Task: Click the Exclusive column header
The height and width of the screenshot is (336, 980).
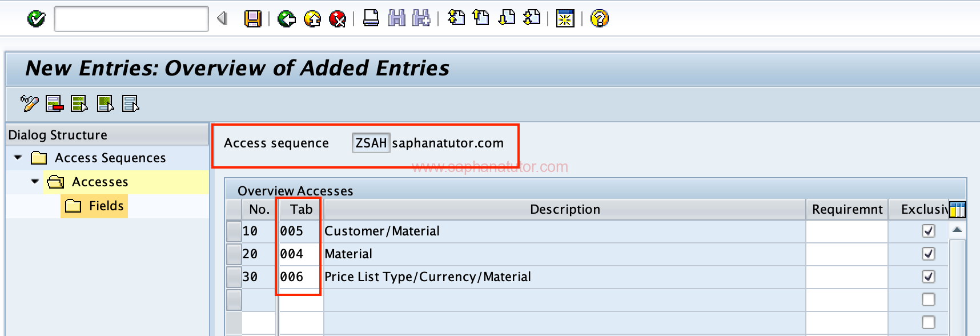Action: 920,210
